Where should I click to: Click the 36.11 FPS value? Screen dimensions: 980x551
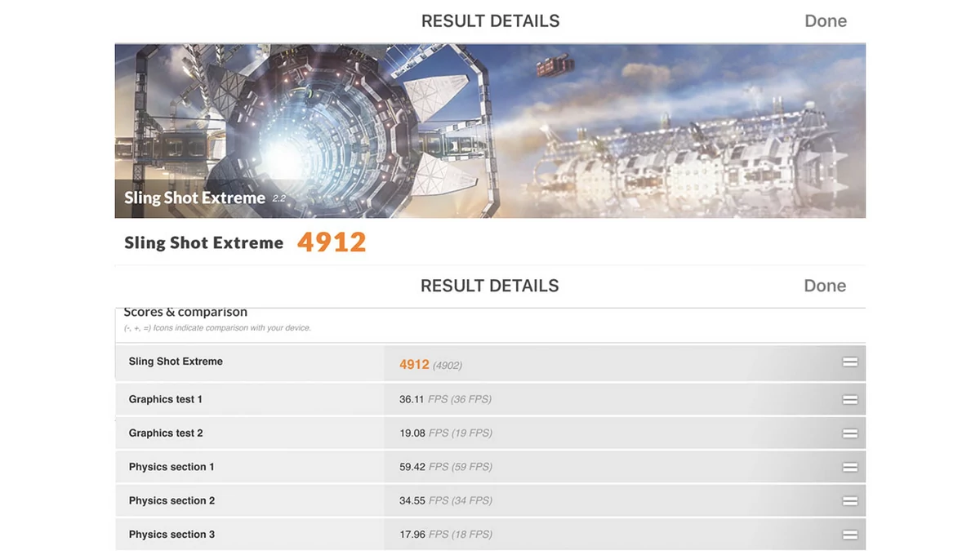pos(445,399)
